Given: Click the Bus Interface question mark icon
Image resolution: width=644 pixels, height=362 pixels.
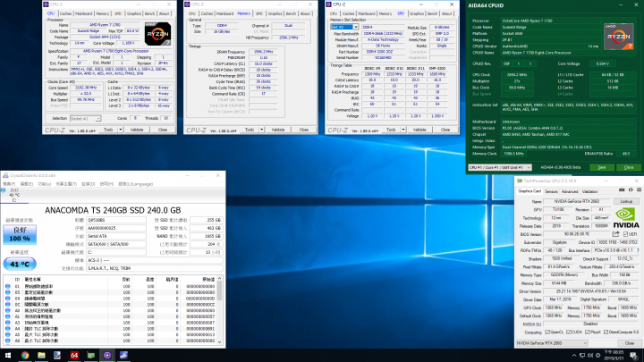Looking at the screenshot, I should click(x=638, y=250).
